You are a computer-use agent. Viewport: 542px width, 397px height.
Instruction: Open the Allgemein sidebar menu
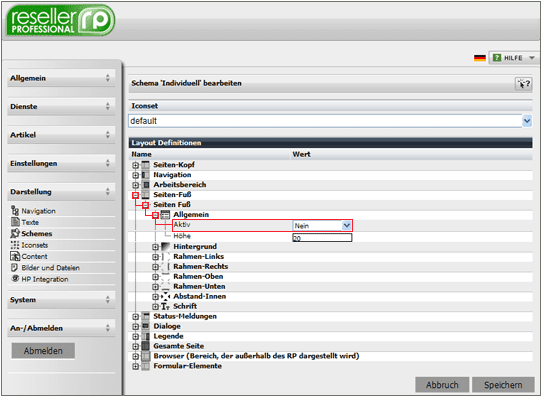tap(61, 78)
